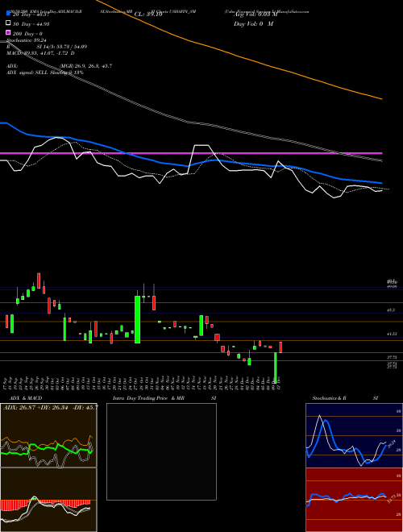Open the blue Stochastics chart panel
403x532 pixels.
coord(354,435)
